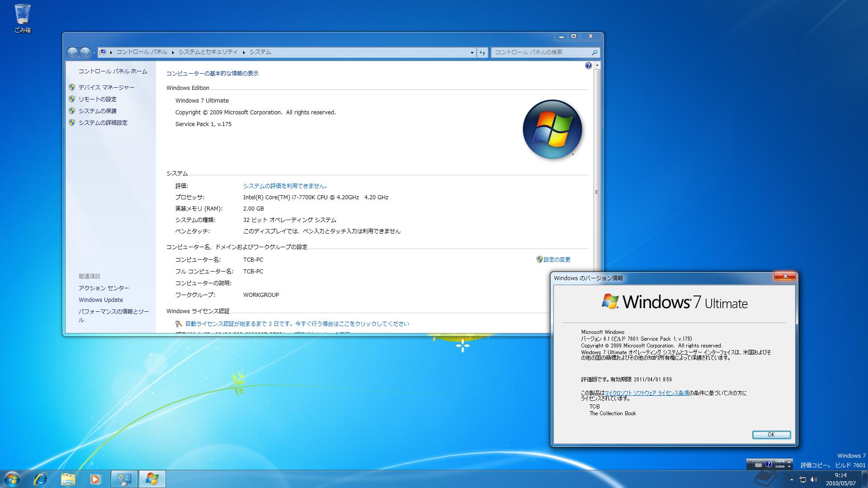Click shield icon beside システムの保護
Screen dimensions: 868x488
coord(72,111)
